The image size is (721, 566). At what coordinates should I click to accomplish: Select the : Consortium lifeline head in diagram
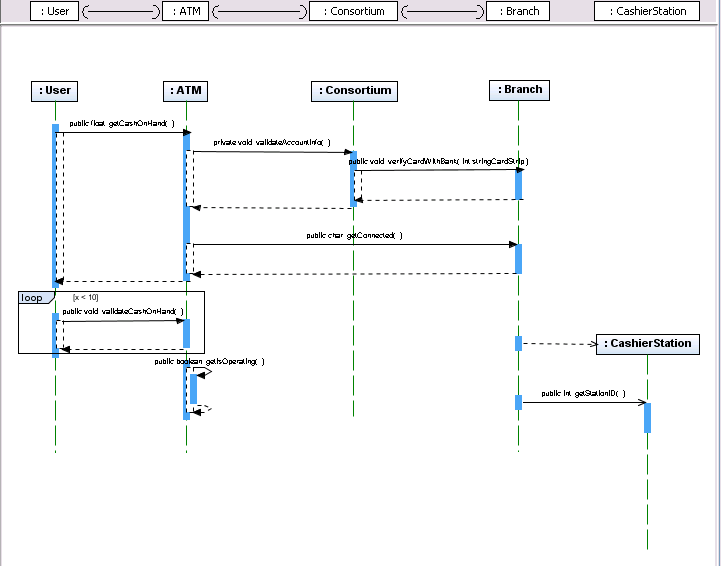point(355,91)
